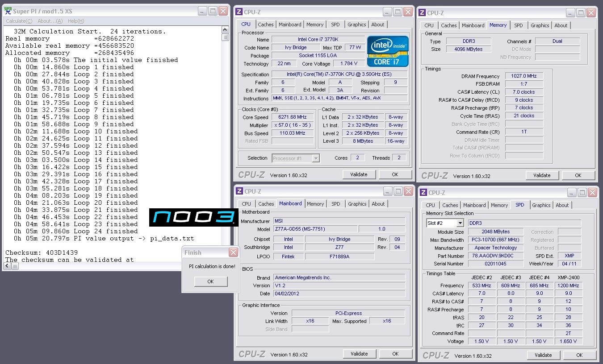The width and height of the screenshot is (603, 364).
Task: Open the Memory Slot Selection dropdown
Action: pyautogui.click(x=460, y=223)
